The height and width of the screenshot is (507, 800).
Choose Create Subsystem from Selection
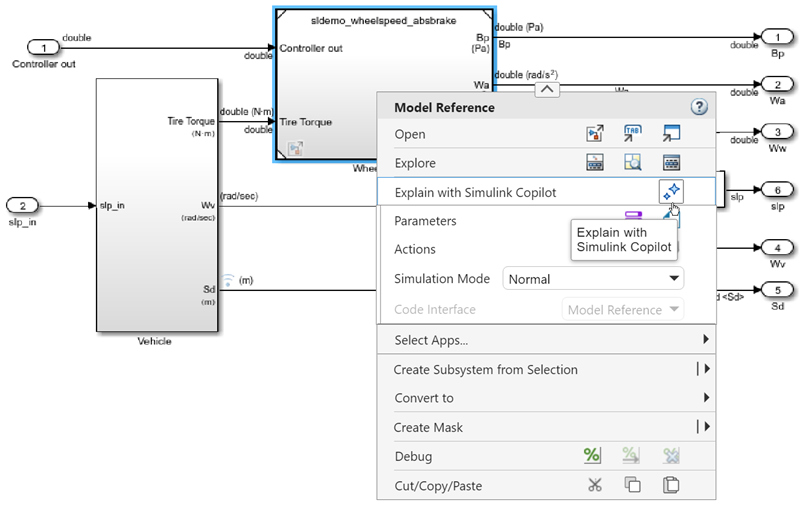coord(485,369)
